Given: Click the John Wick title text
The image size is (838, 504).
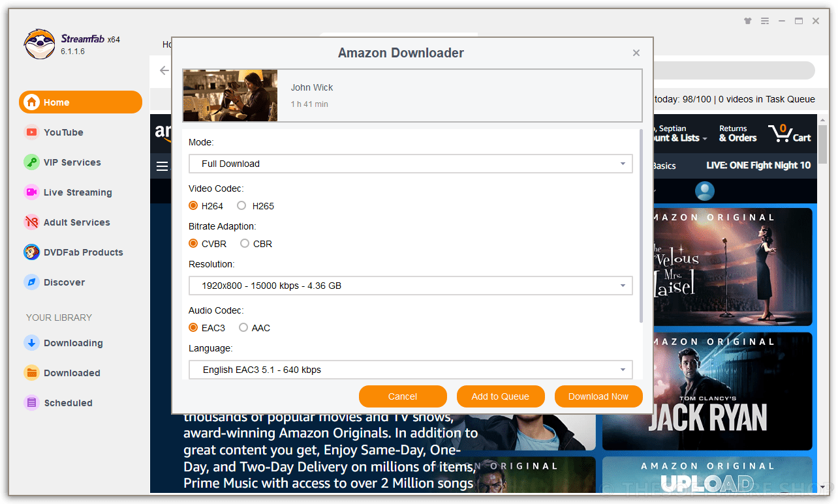Looking at the screenshot, I should point(312,87).
